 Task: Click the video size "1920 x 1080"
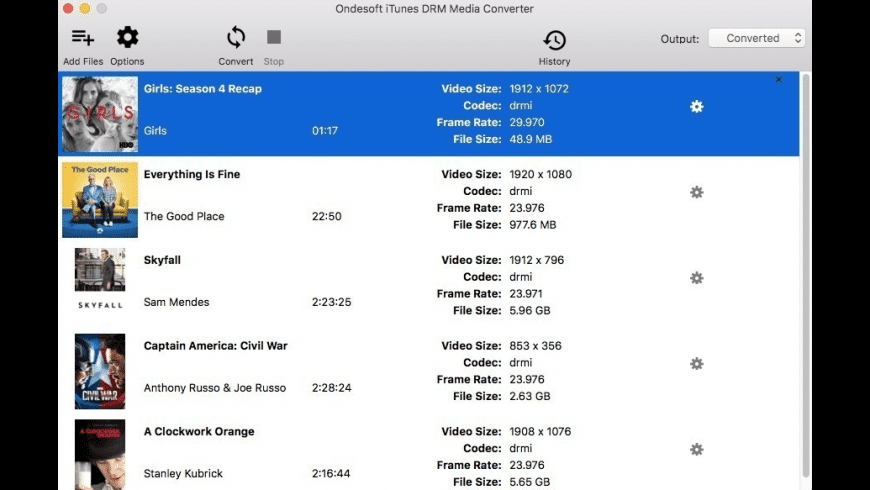click(x=540, y=174)
